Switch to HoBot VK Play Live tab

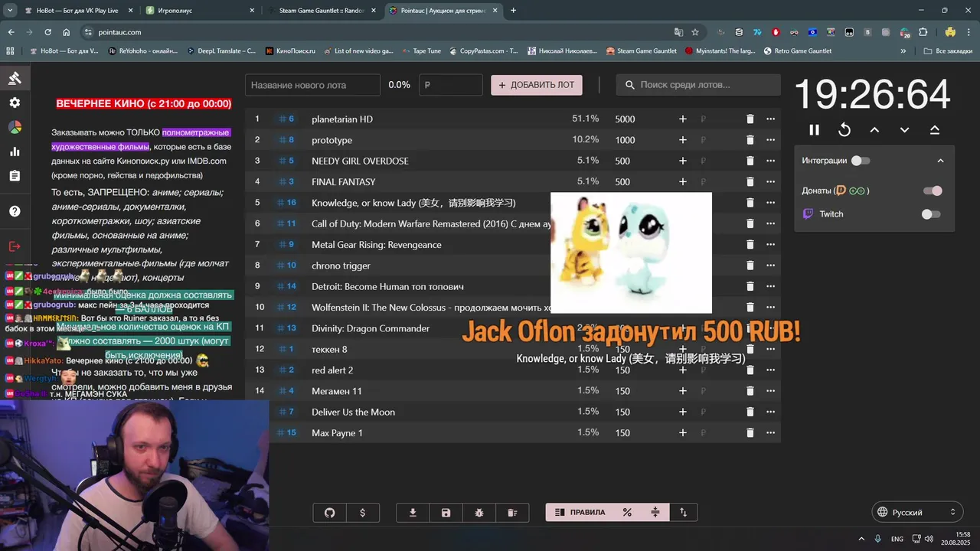(x=79, y=11)
